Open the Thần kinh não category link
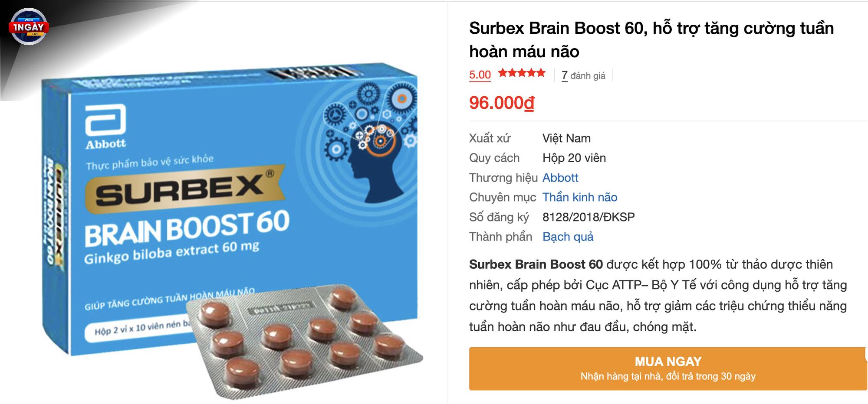The height and width of the screenshot is (404, 868). tap(580, 197)
